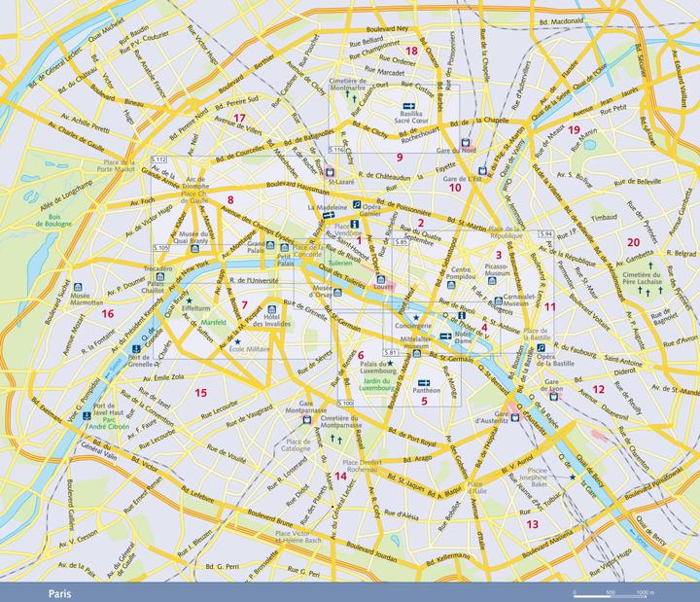Select arrondissement number 15
Screen dimensions: 700x602
pos(201,393)
